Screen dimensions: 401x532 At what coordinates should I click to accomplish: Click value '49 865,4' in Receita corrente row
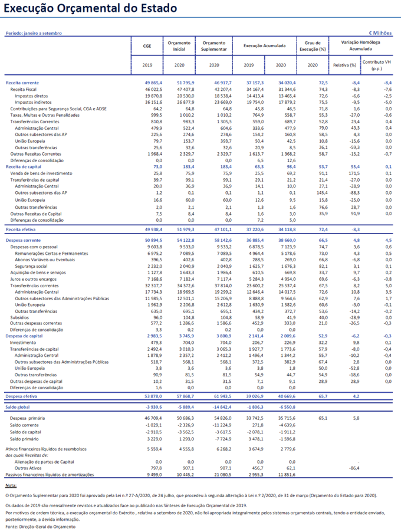pyautogui.click(x=153, y=83)
